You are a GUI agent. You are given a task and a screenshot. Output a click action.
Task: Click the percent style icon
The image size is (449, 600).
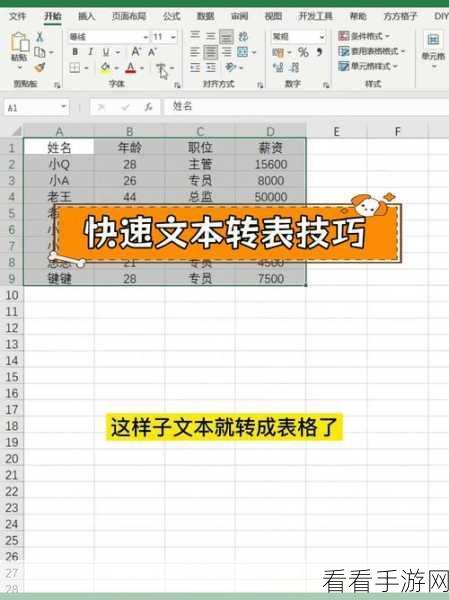(303, 52)
